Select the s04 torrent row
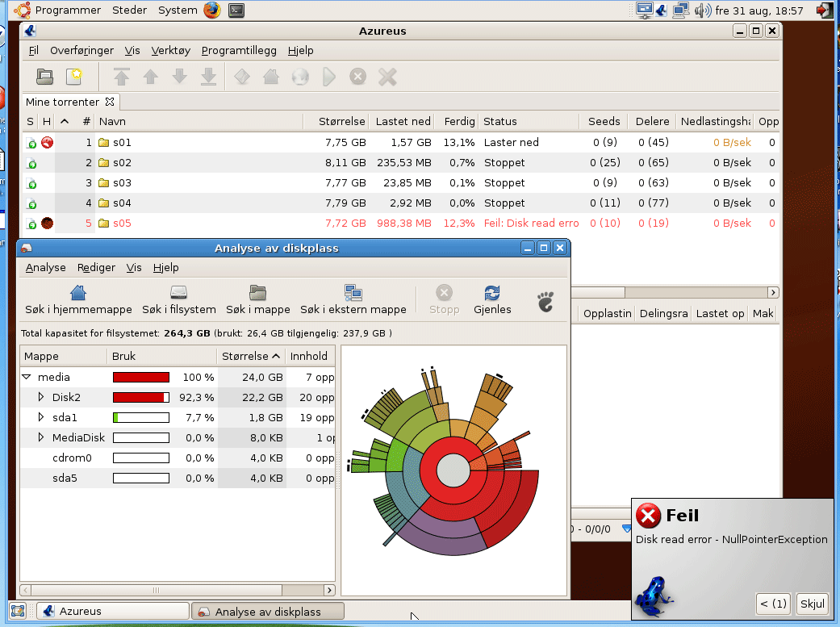Screen dimensions: 840x627 (401, 203)
